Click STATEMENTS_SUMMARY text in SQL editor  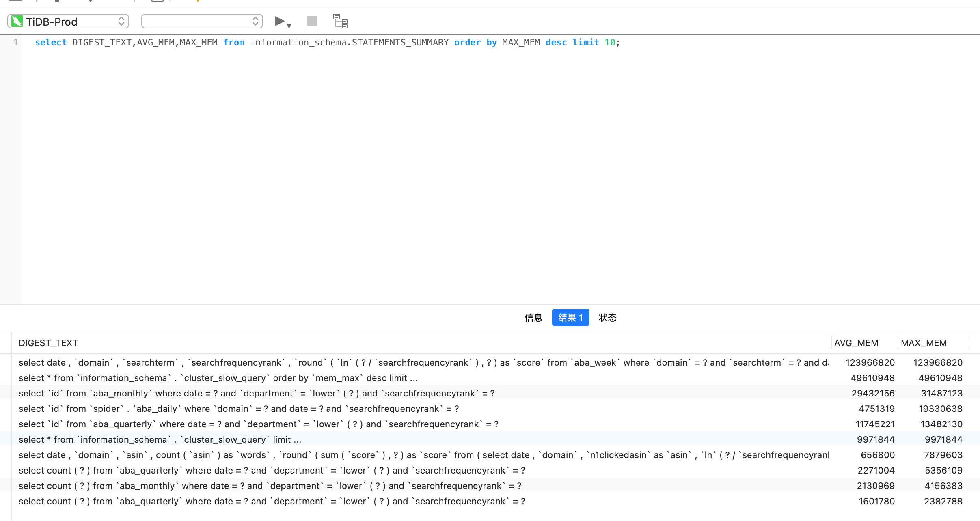pos(400,43)
